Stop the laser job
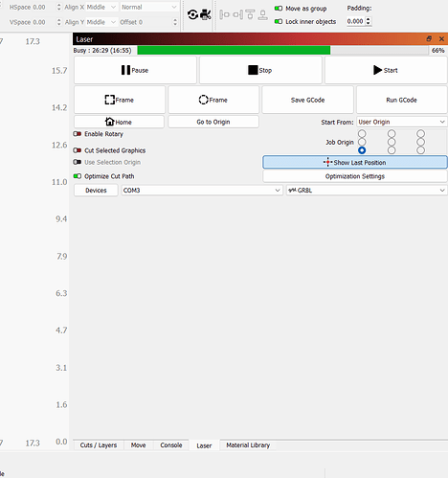The image size is (448, 478). coord(260,70)
